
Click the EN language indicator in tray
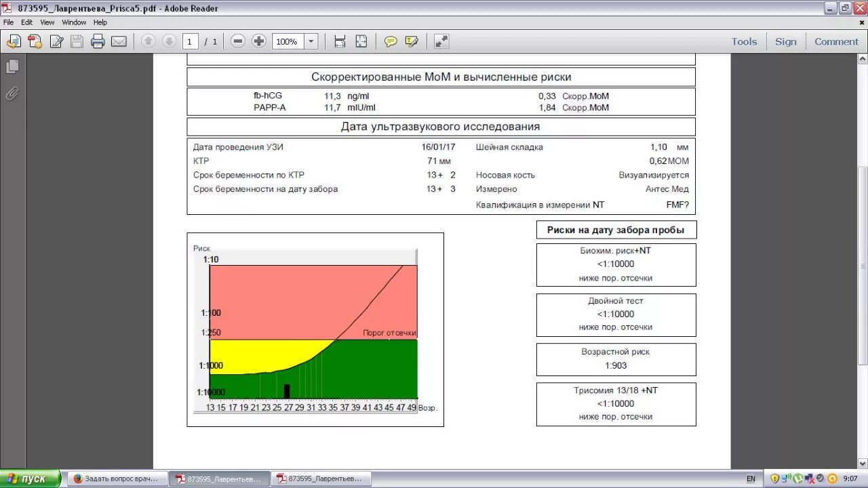click(x=751, y=479)
